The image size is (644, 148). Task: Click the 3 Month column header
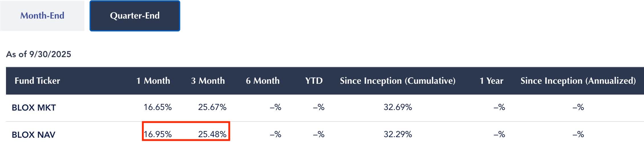tap(208, 81)
